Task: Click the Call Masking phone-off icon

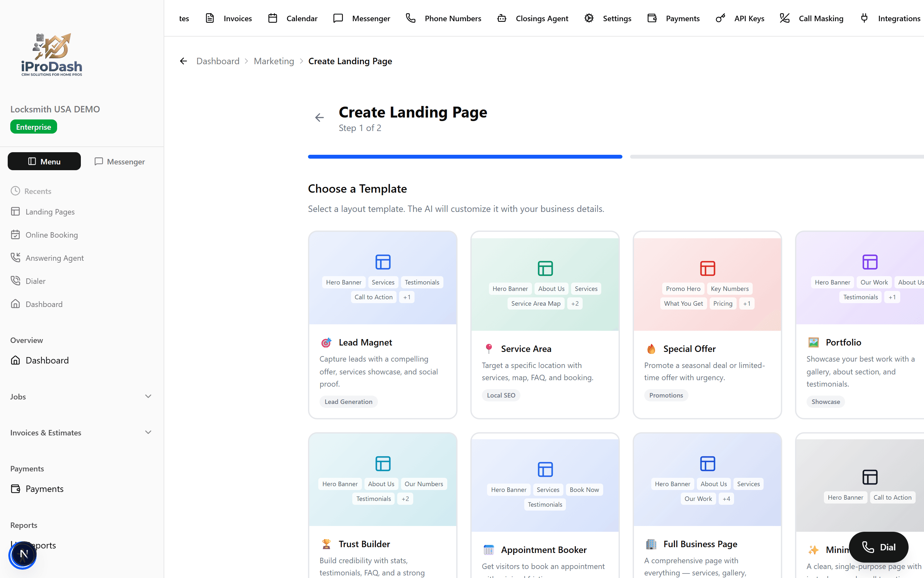Action: coord(785,18)
